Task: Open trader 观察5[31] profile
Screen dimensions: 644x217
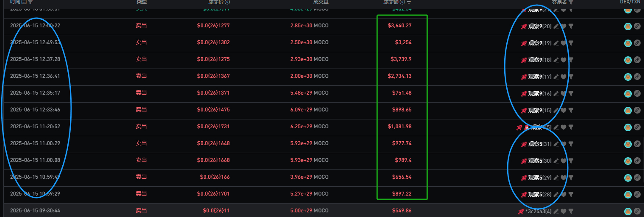Action: [540, 144]
